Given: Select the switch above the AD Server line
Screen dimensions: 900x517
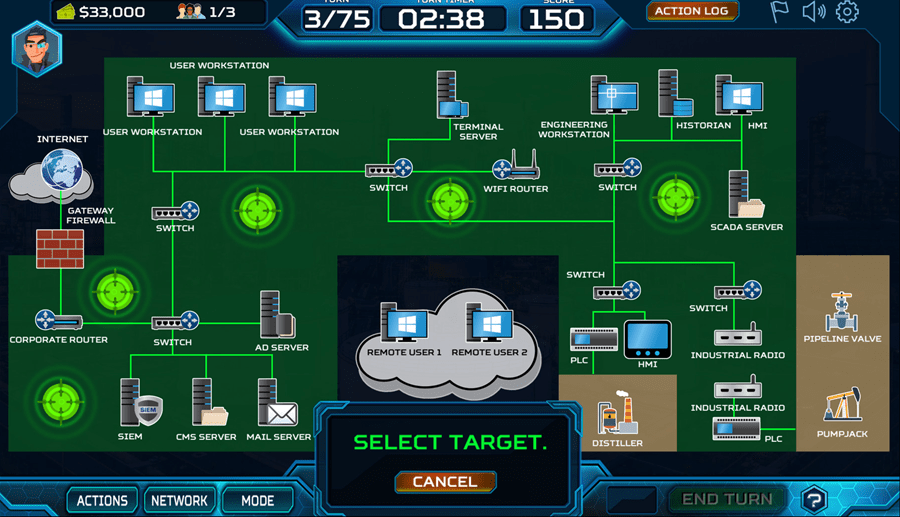Looking at the screenshot, I should [x=175, y=212].
